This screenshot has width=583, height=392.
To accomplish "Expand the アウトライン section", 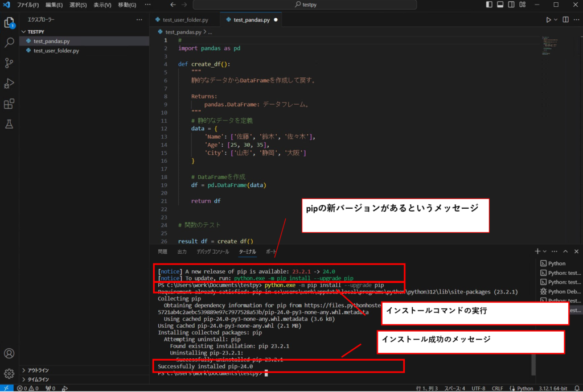I will pos(84,370).
